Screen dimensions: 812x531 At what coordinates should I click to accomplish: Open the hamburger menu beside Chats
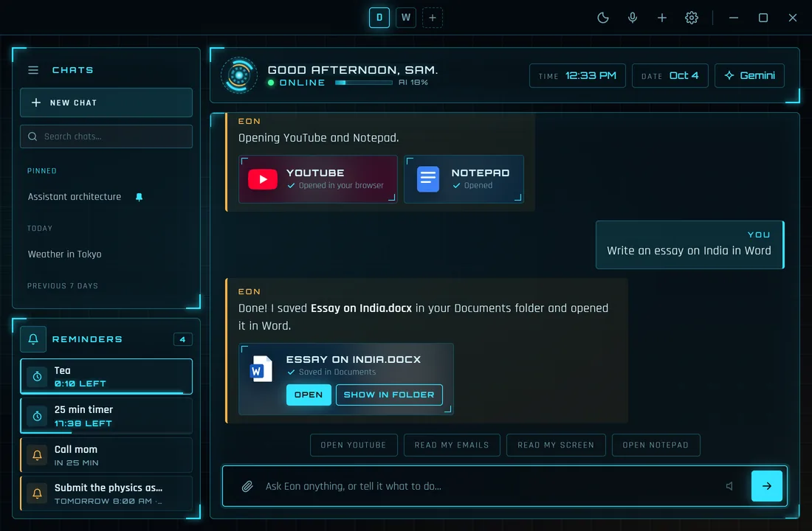tap(33, 70)
